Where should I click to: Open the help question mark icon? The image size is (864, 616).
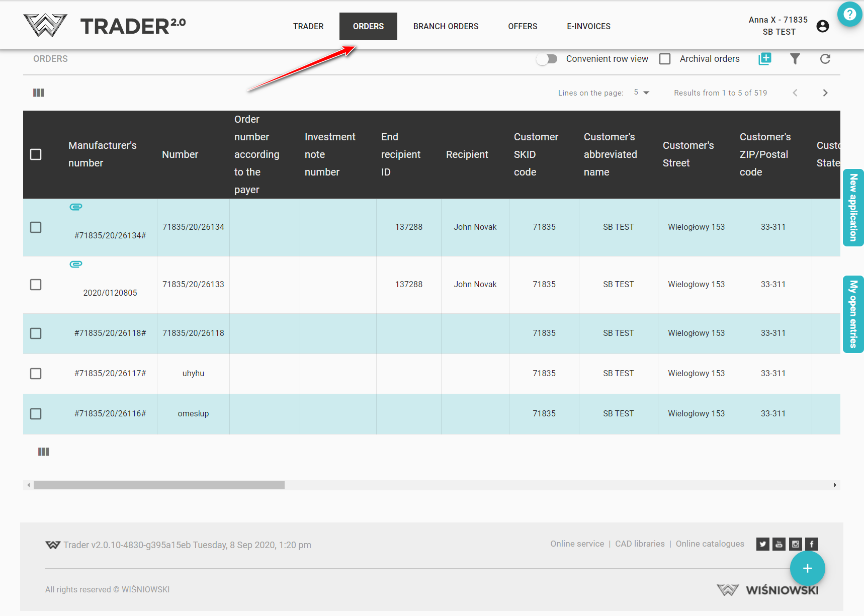tap(849, 14)
